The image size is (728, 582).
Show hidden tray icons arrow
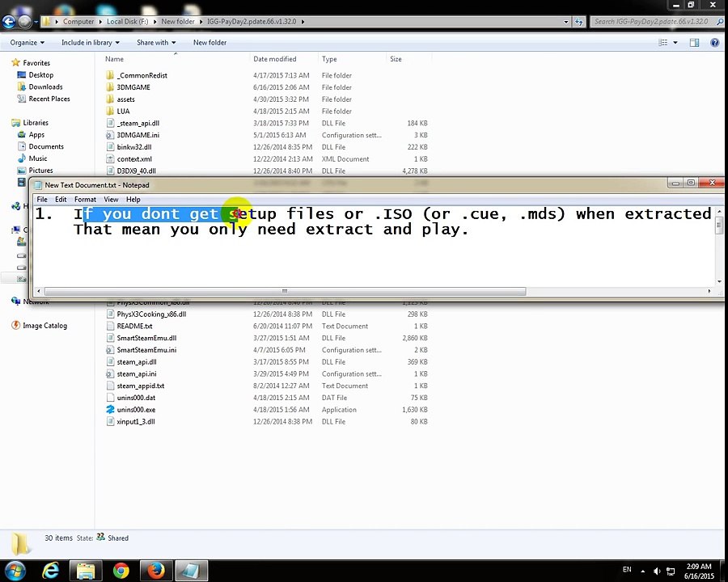tap(642, 571)
